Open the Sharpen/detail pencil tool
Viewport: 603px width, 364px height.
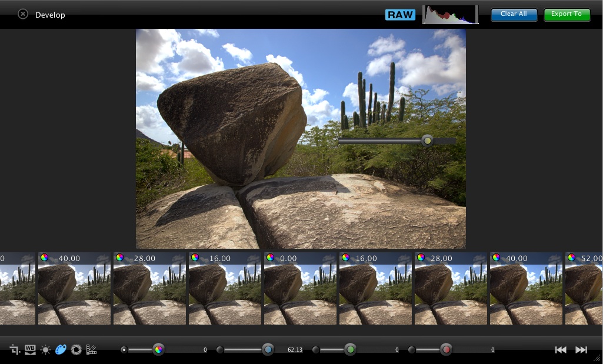[92, 349]
